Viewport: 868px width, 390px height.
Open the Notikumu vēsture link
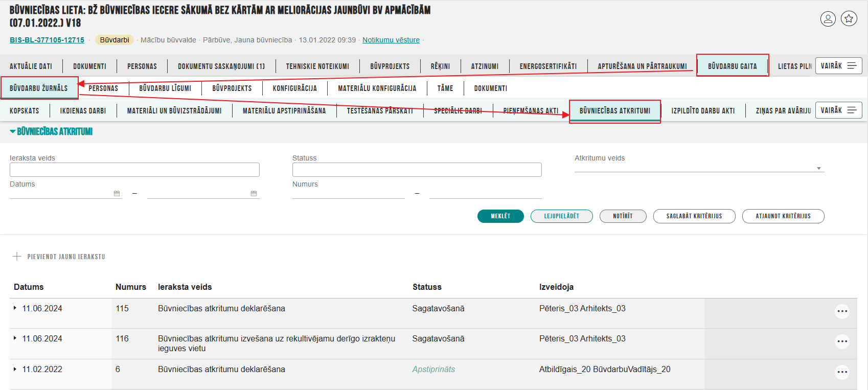(391, 40)
